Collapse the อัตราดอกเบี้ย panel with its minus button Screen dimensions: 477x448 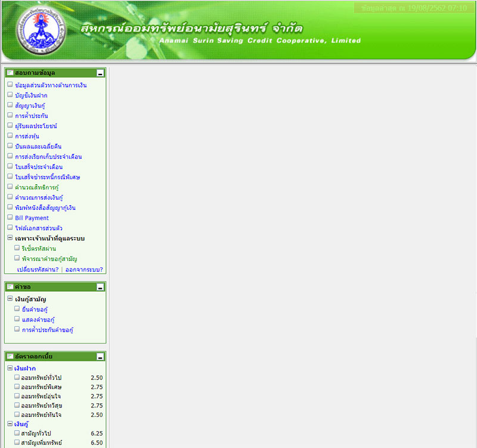click(x=100, y=357)
